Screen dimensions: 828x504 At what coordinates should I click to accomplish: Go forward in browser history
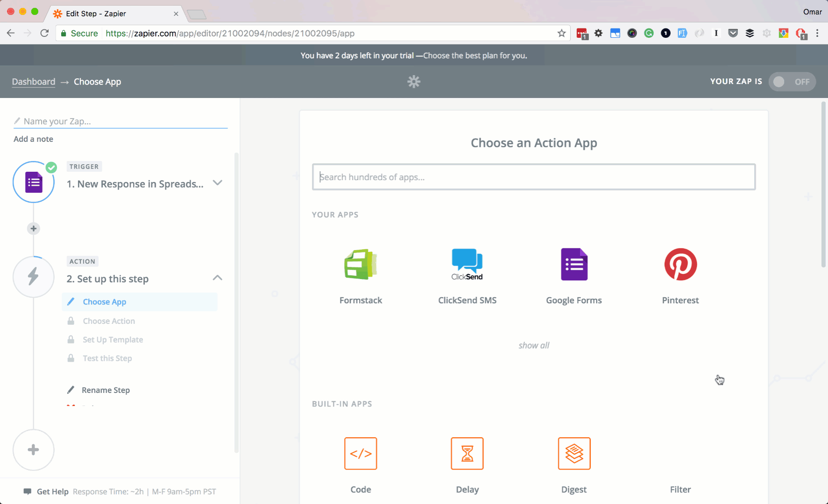[28, 33]
